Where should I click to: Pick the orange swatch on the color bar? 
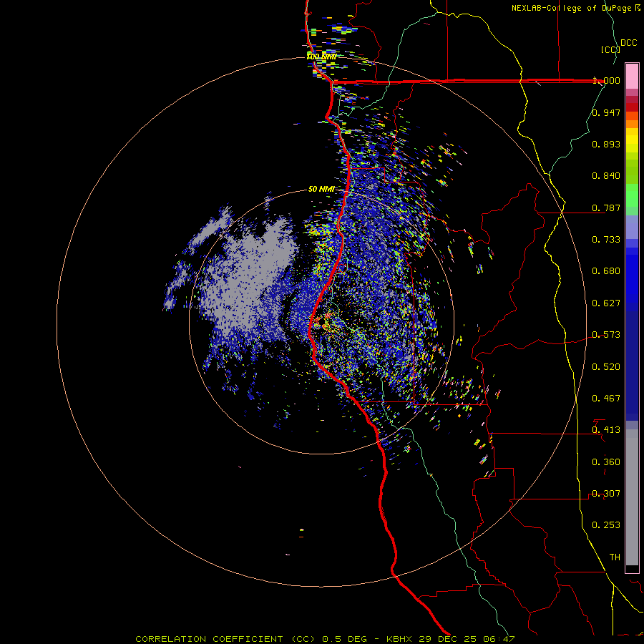pos(632,124)
